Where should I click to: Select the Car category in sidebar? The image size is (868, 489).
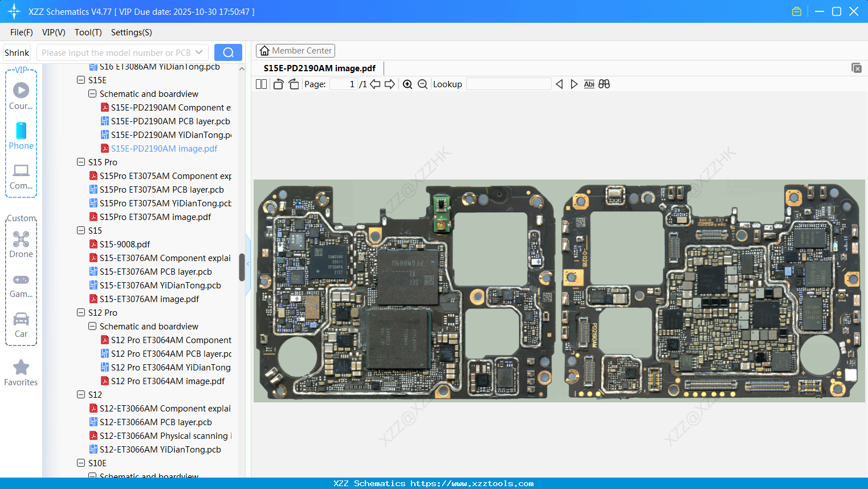[x=21, y=324]
